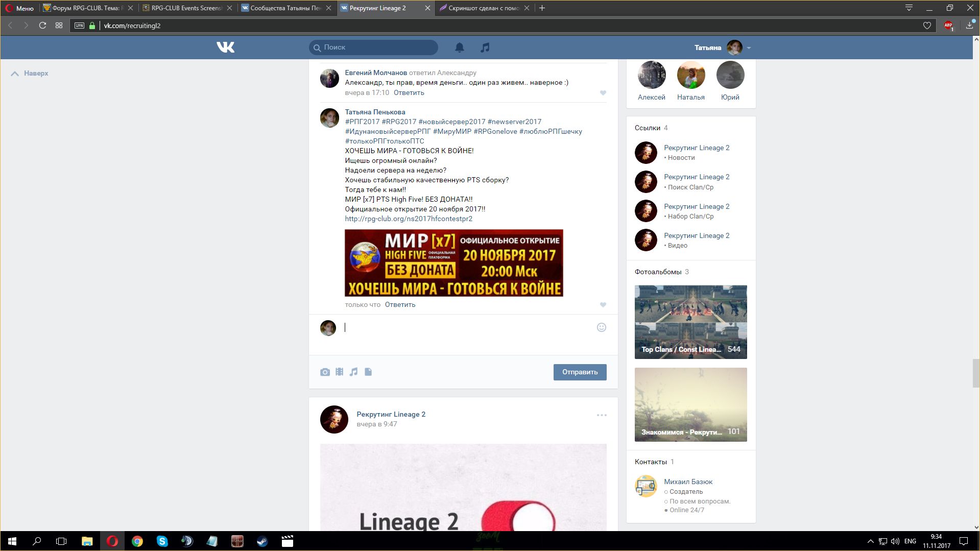Open Windows Action Center notifications
Screen dimensions: 980x551
pyautogui.click(x=964, y=541)
